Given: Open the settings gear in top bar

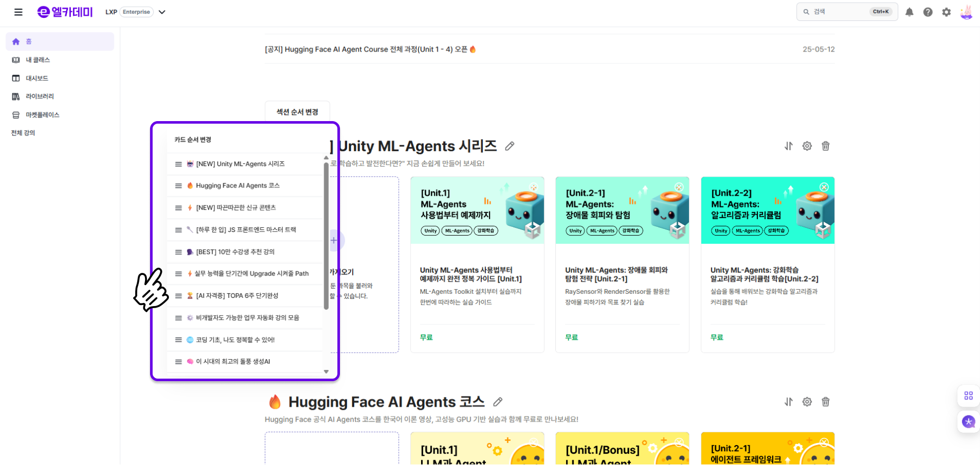Looking at the screenshot, I should point(946,12).
